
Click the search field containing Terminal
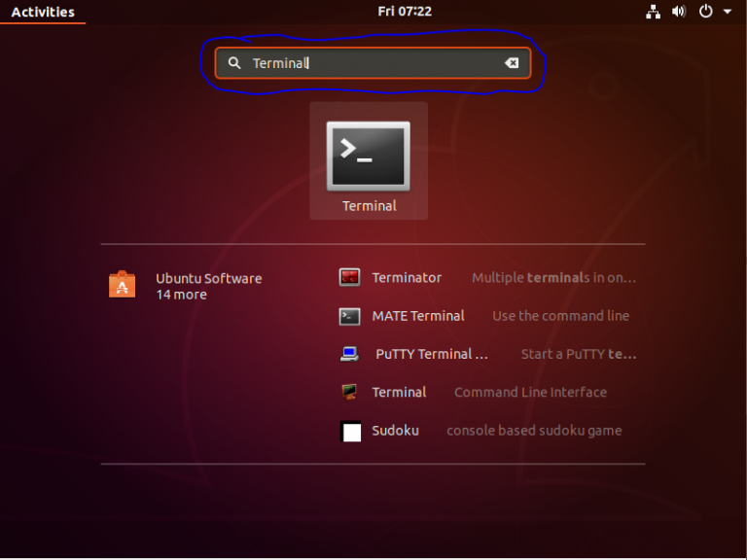pos(370,63)
